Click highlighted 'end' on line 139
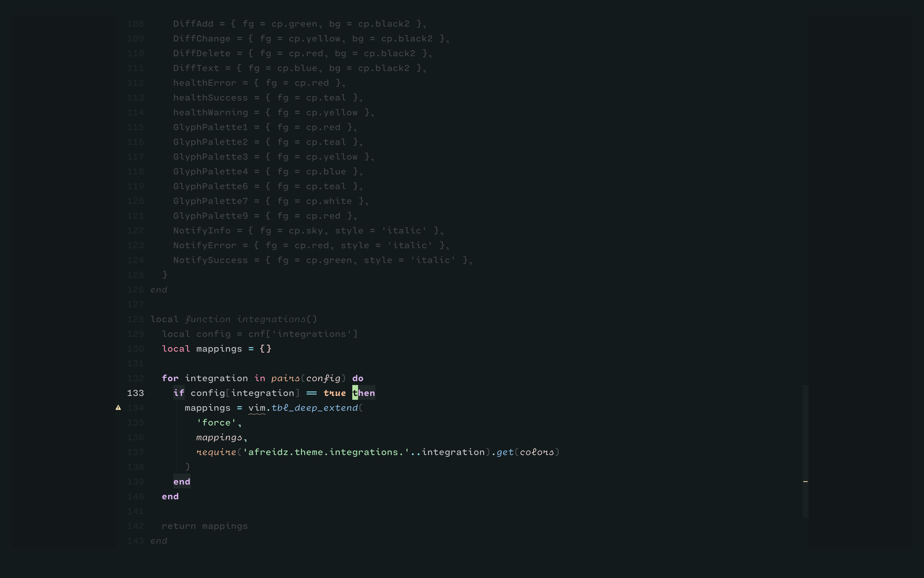Viewport: 924px width, 578px height. coord(182,482)
